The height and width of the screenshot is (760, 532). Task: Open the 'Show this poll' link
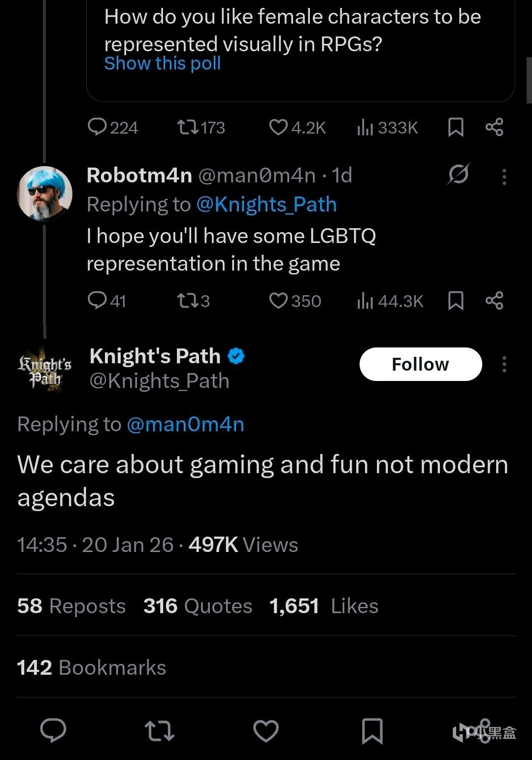click(x=163, y=64)
